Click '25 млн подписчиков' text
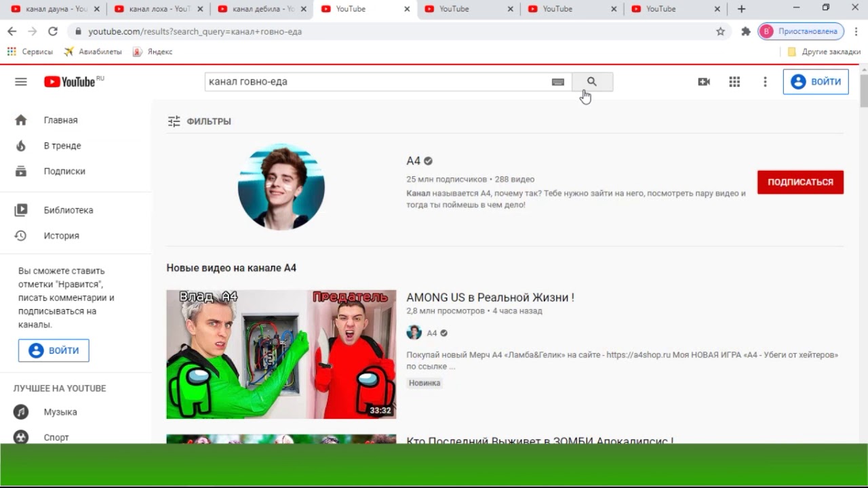868x488 pixels. (x=446, y=180)
